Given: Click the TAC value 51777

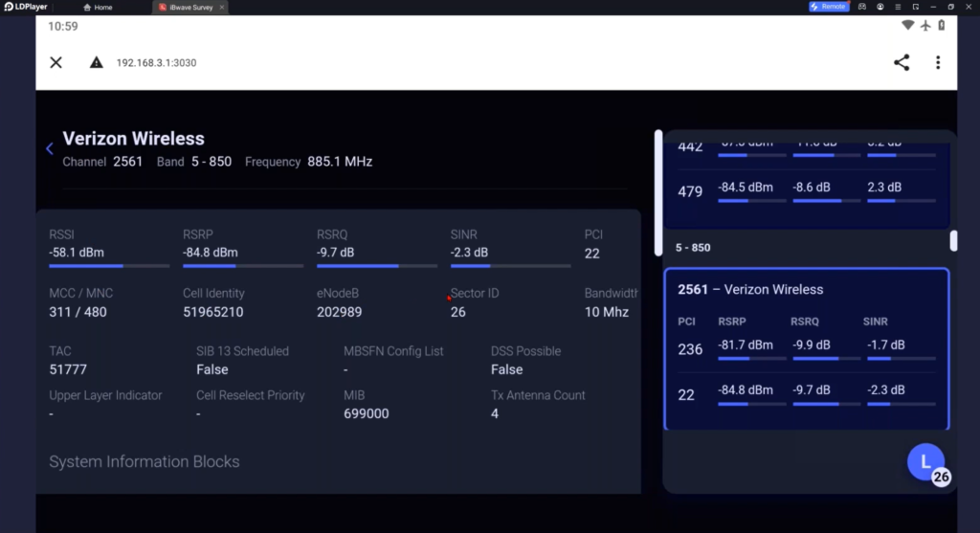Looking at the screenshot, I should (x=68, y=369).
